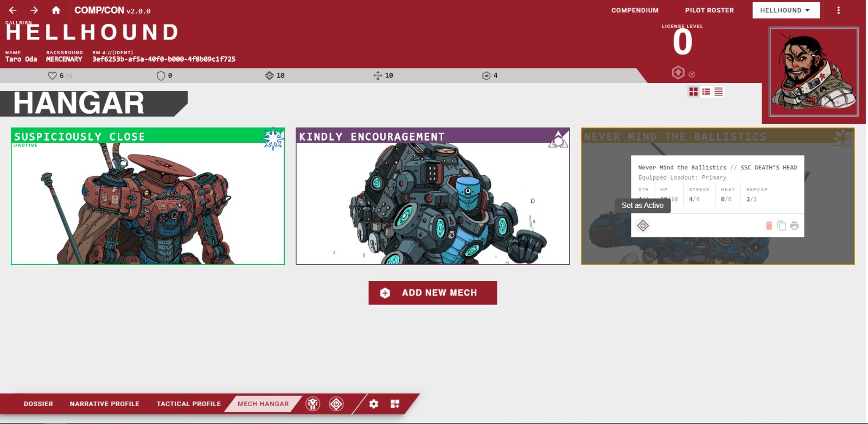The width and height of the screenshot is (868, 424).
Task: Print Never Mind the Ballistics mech sheet
Action: click(x=794, y=225)
